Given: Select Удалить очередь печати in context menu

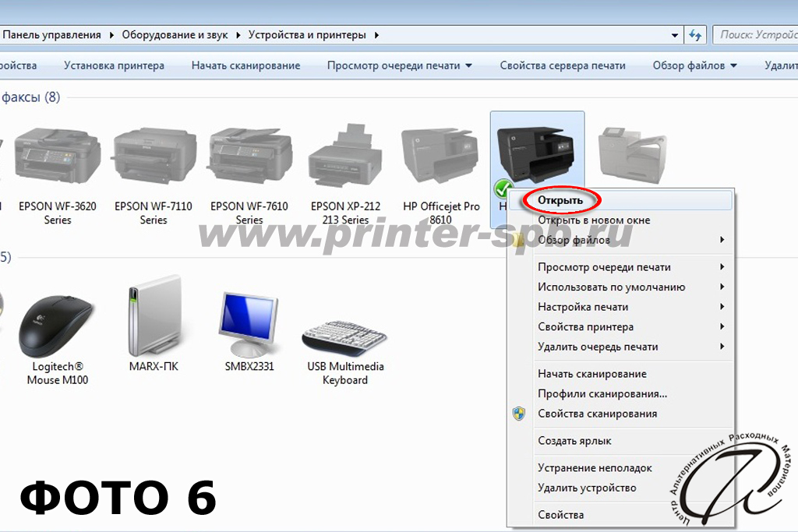Looking at the screenshot, I should point(620,347).
